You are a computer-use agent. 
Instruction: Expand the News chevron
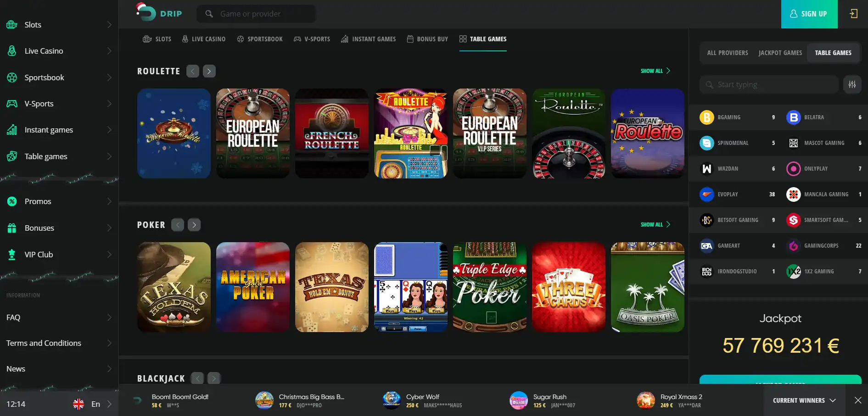coord(109,369)
